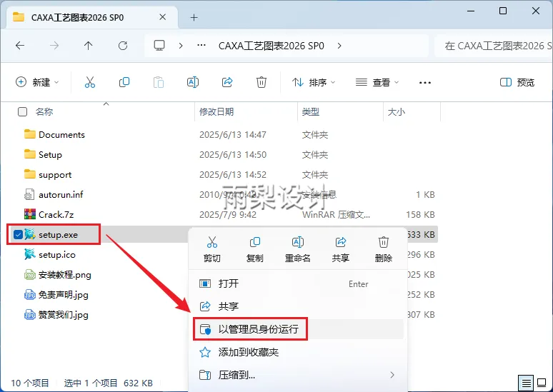Select 打开 in the context menu
This screenshot has height=392, width=553.
pyautogui.click(x=299, y=283)
